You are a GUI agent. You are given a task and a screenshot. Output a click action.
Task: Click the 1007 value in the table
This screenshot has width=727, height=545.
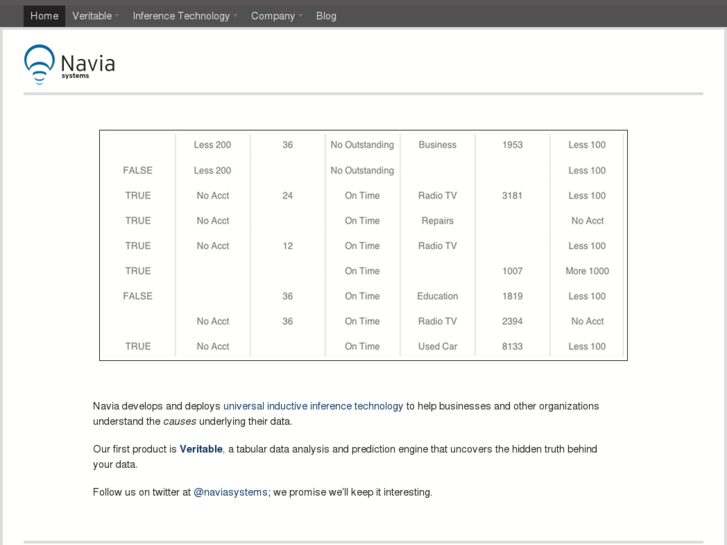pyautogui.click(x=512, y=271)
